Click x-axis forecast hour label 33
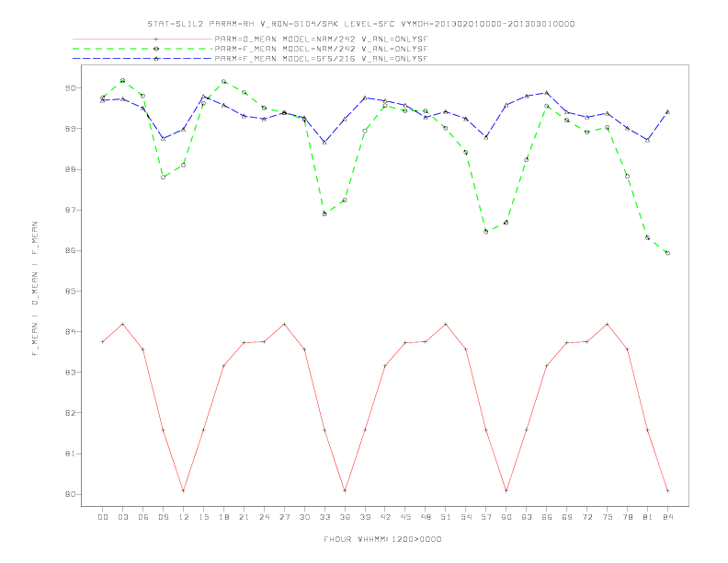Image resolution: width=728 pixels, height=563 pixels. point(324,517)
